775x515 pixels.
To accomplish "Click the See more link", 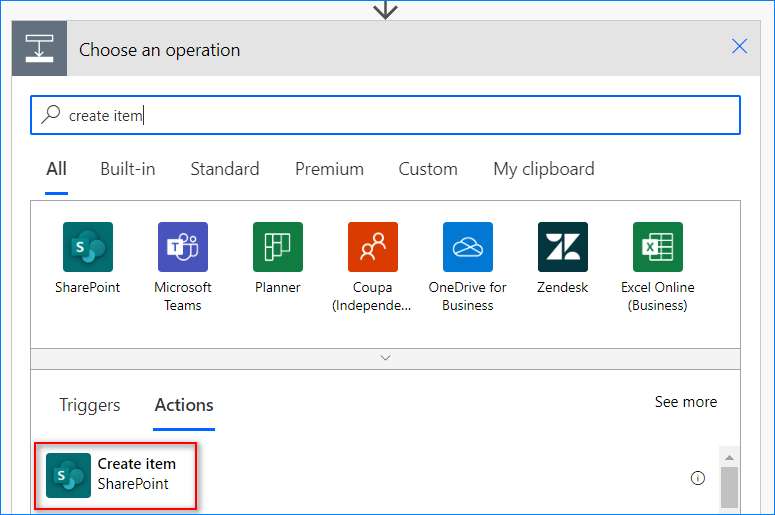I will [x=686, y=402].
